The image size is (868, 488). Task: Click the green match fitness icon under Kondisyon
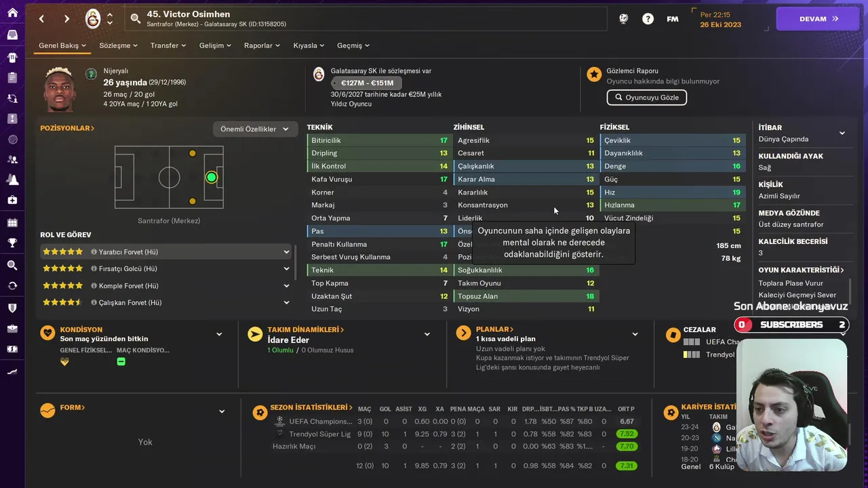[121, 362]
